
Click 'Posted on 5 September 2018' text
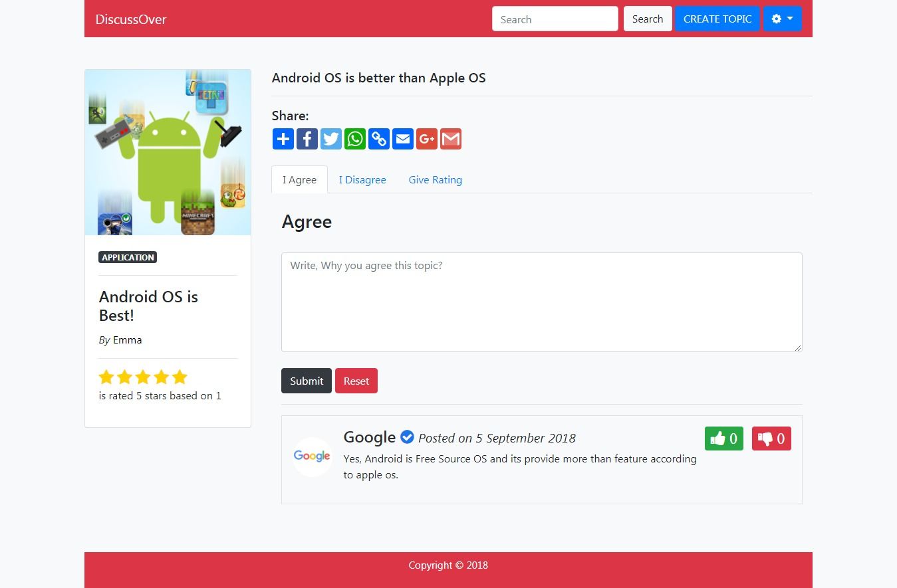pyautogui.click(x=497, y=439)
